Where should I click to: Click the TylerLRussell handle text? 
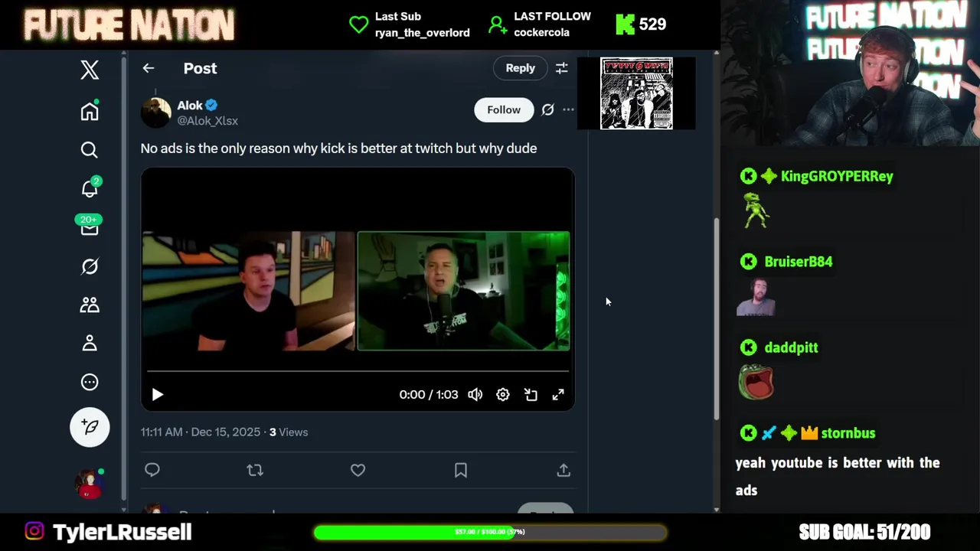pyautogui.click(x=122, y=532)
